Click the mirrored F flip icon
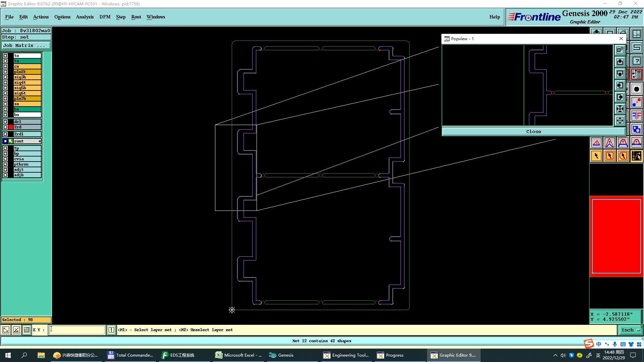This screenshot has width=644, height=362. click(636, 116)
